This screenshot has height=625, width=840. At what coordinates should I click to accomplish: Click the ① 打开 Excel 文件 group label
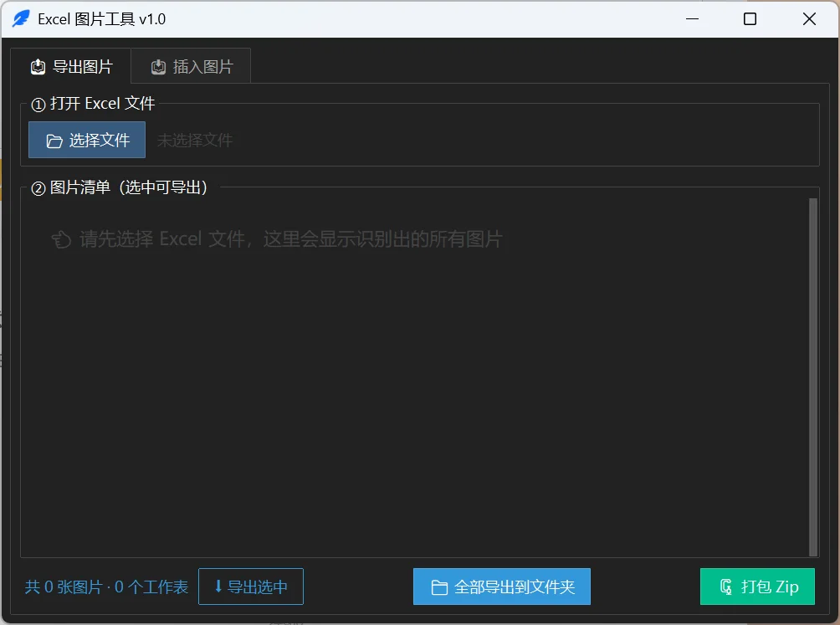pyautogui.click(x=93, y=104)
